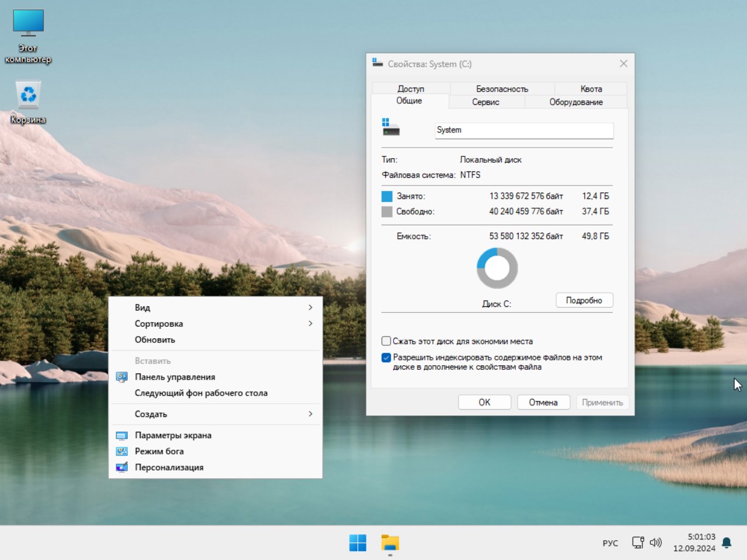
Task: Switch to the Доступ tab
Action: 411,89
